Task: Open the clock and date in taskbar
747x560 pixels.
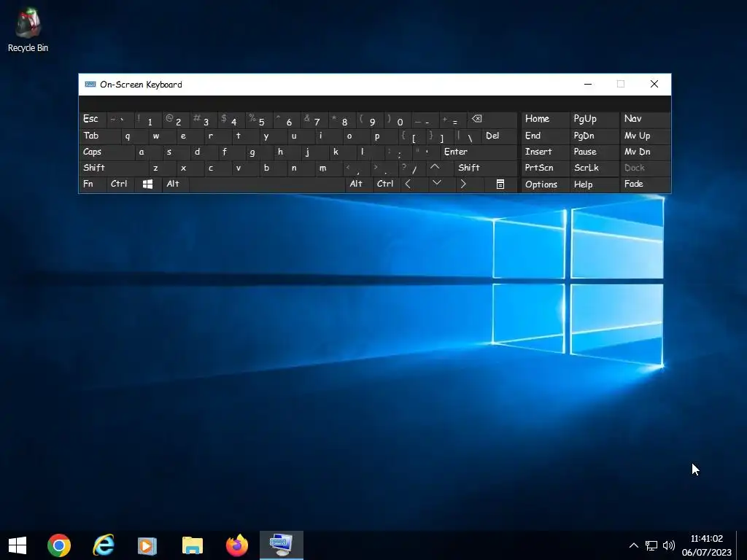Action: click(706, 545)
